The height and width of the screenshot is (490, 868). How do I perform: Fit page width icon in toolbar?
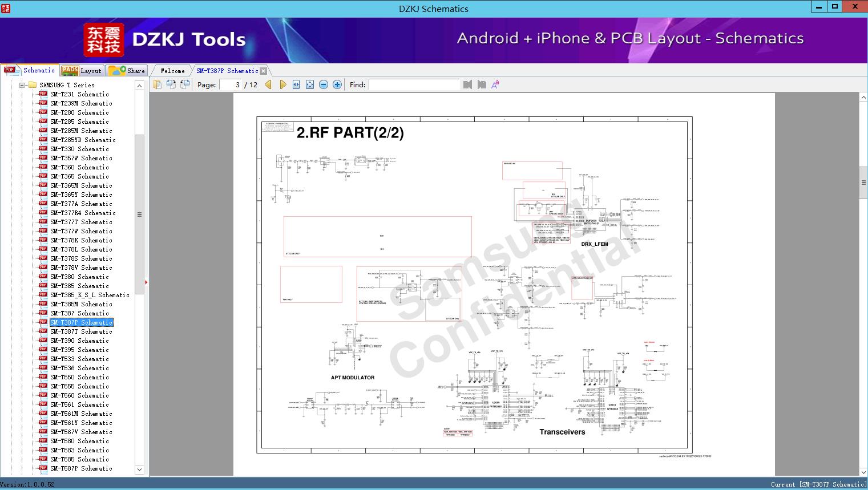point(296,84)
